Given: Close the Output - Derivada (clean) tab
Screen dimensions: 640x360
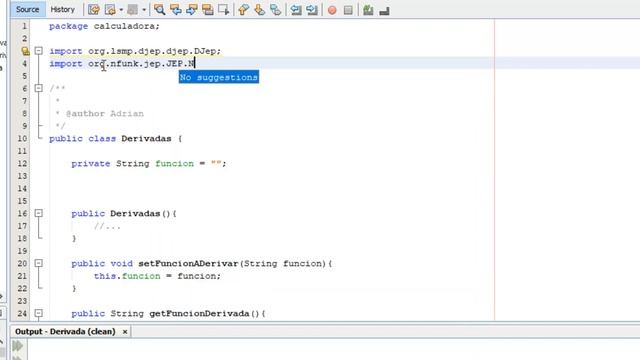Looking at the screenshot, I should (x=125, y=332).
